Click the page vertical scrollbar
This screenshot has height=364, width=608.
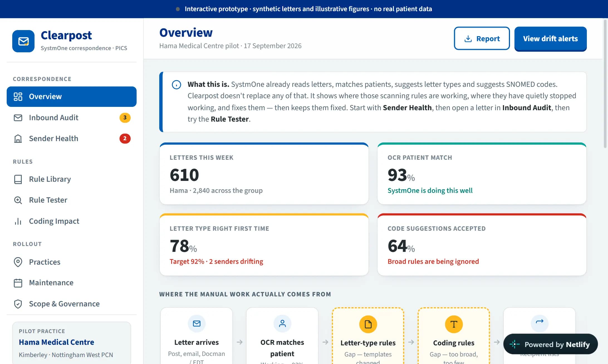click(605, 83)
